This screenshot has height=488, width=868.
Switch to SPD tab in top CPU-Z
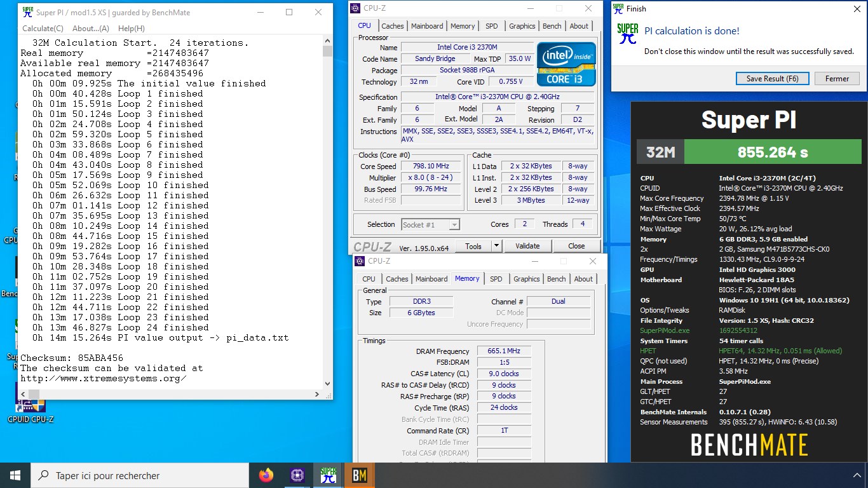492,26
